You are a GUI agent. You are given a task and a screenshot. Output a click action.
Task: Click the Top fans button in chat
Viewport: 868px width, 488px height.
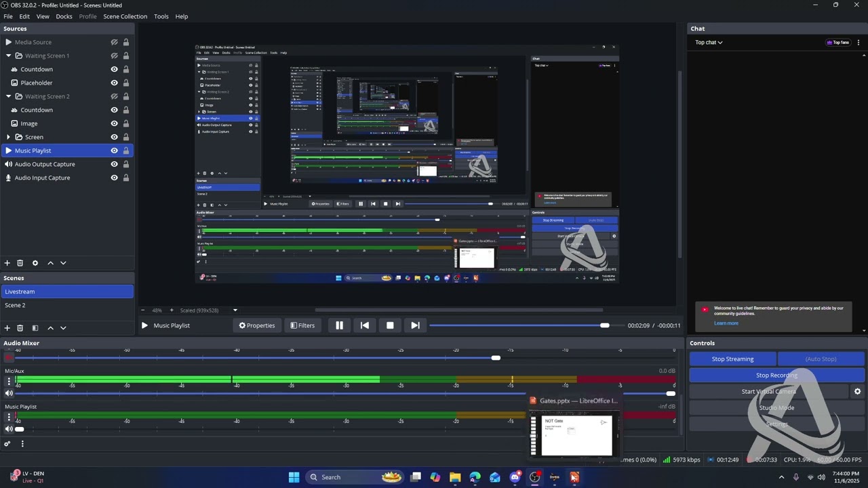coord(838,42)
